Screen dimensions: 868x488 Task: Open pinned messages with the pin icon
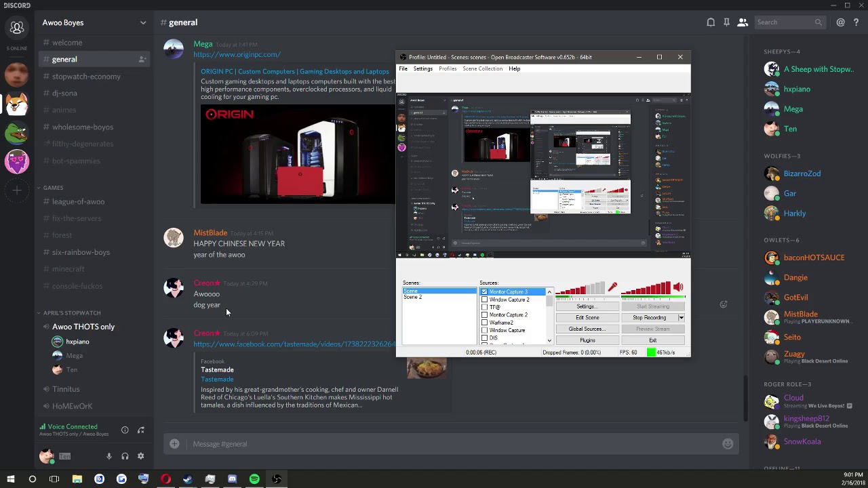(726, 22)
